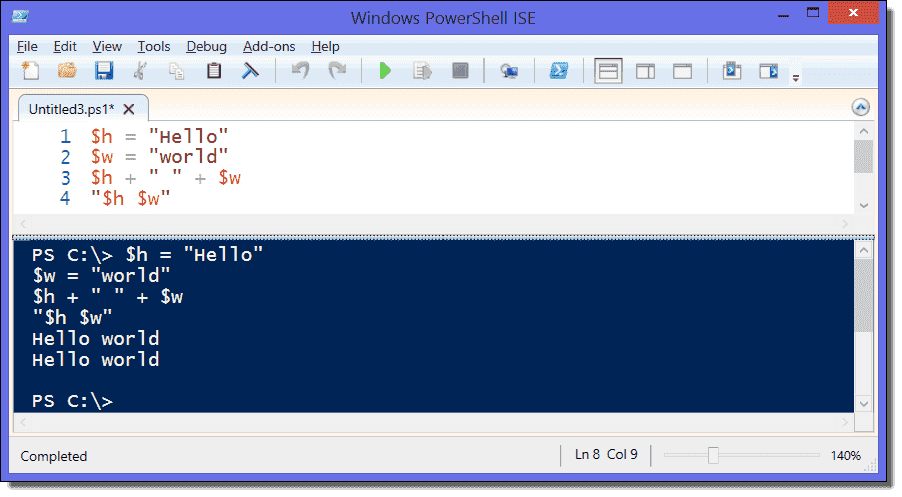902x497 pixels.
Task: Click script line 1 $h = "Hello"
Action: [159, 136]
